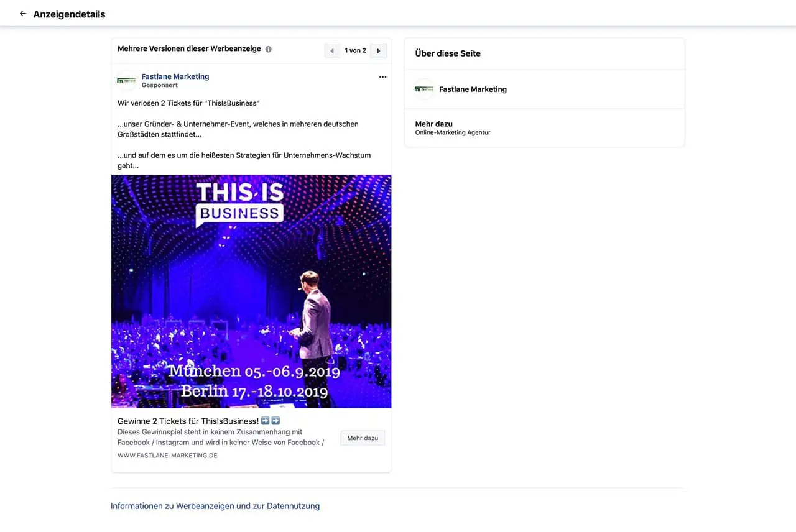
Task: Open WWW.FASTLANE-MARKETING.DE link
Action: click(x=167, y=456)
